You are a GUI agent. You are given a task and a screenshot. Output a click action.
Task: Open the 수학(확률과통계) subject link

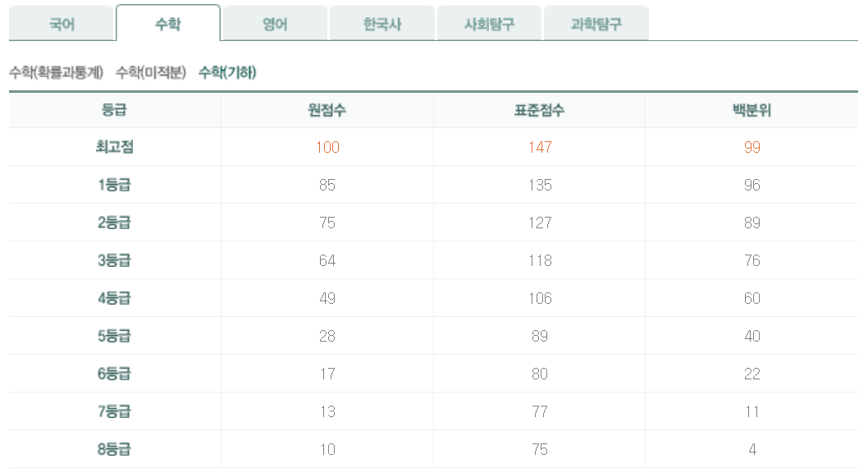(x=57, y=72)
